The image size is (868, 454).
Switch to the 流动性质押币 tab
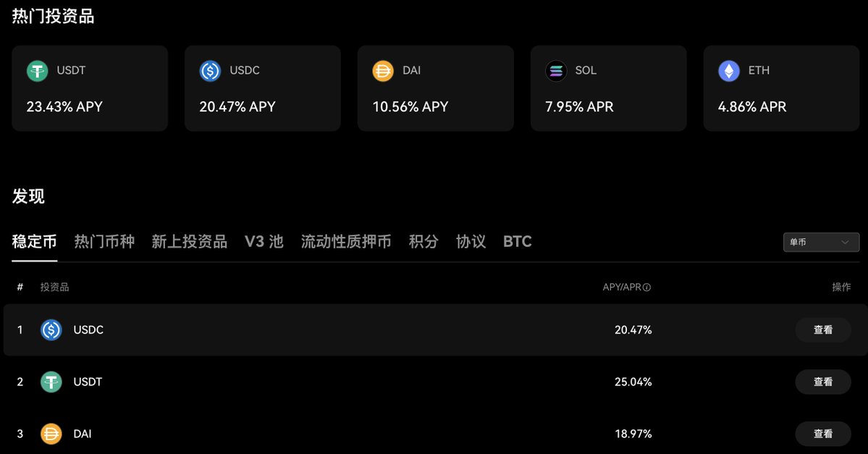tap(346, 242)
